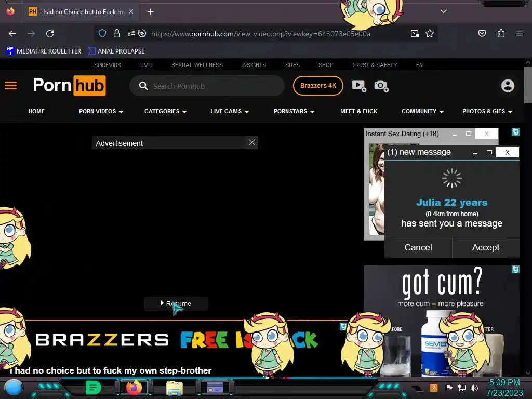Click the upload photo camera icon
The image size is (532, 399).
[381, 86]
